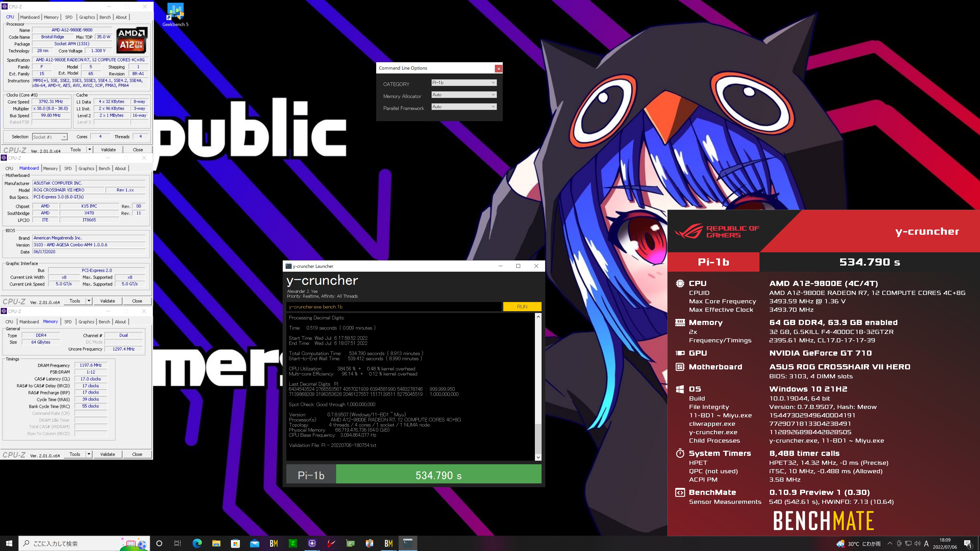This screenshot has width=980, height=551.
Task: Click RUN in y-cruncher Launcher
Action: tap(522, 306)
